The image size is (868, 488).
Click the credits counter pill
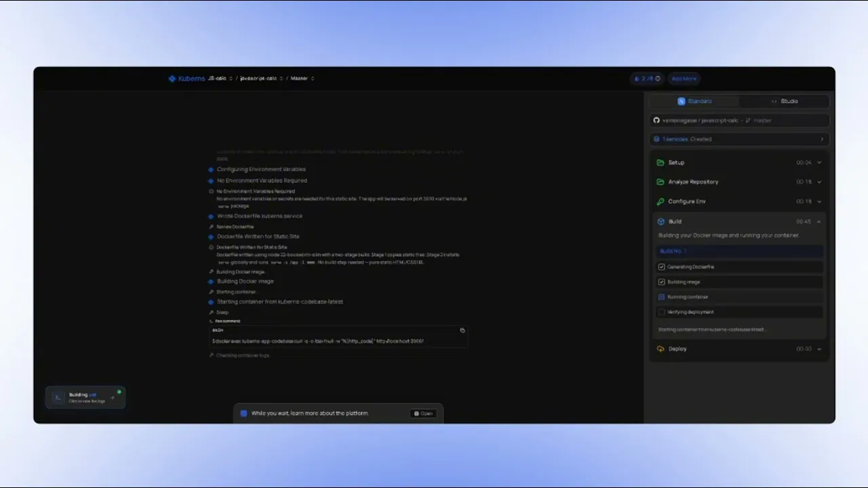click(647, 79)
